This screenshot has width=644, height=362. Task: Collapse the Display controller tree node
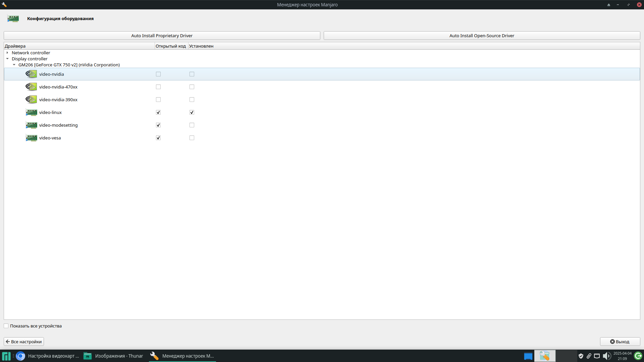click(x=7, y=59)
